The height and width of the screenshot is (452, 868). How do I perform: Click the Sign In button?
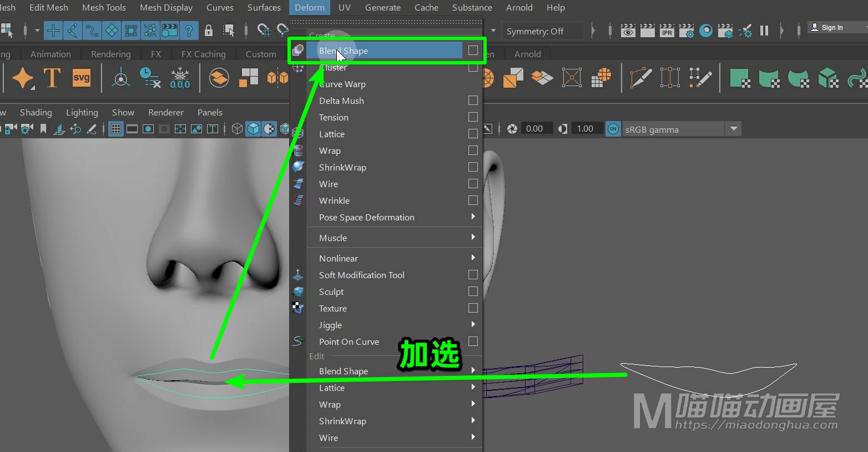coord(832,27)
